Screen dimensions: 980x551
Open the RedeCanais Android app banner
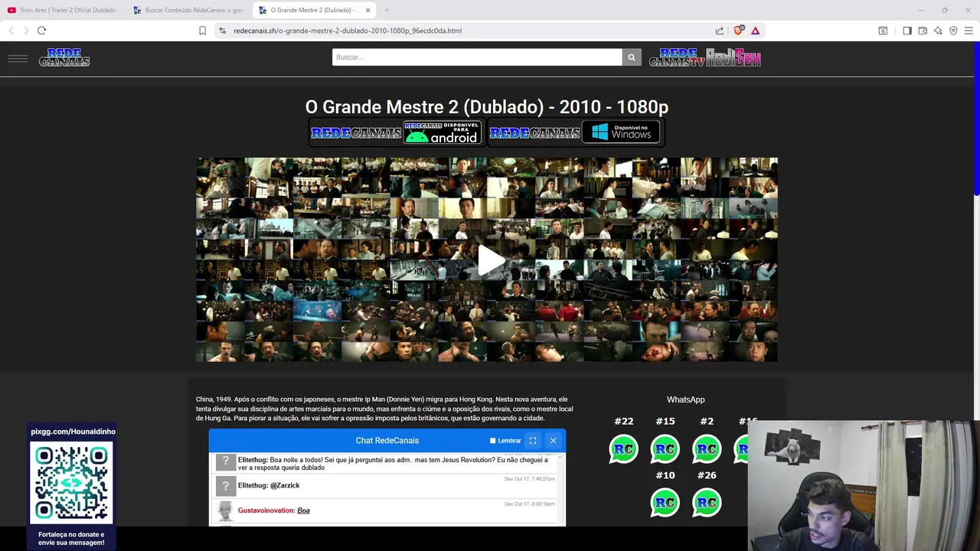point(396,133)
